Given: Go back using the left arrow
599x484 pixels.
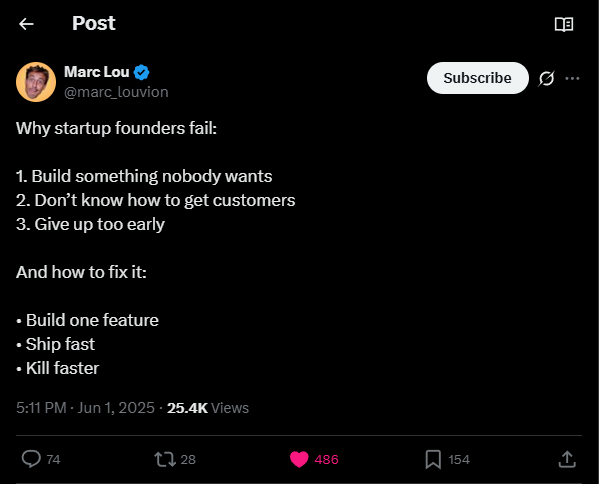Looking at the screenshot, I should pyautogui.click(x=26, y=24).
